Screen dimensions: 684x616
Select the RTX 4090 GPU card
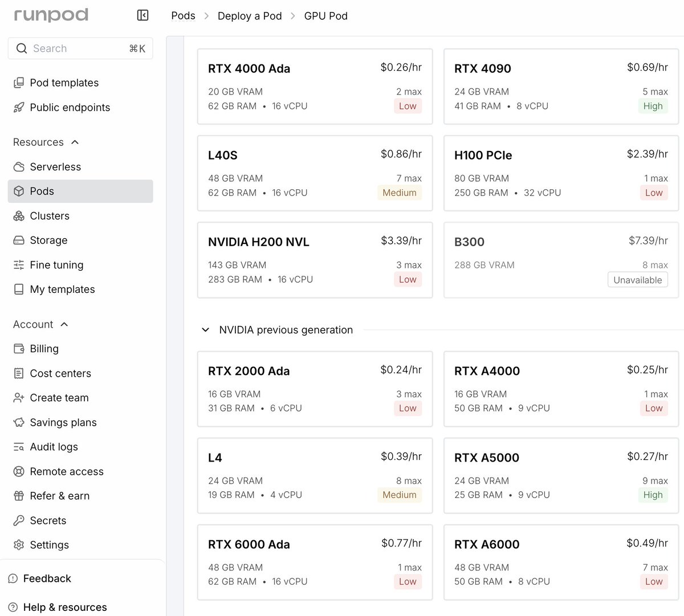tap(561, 86)
